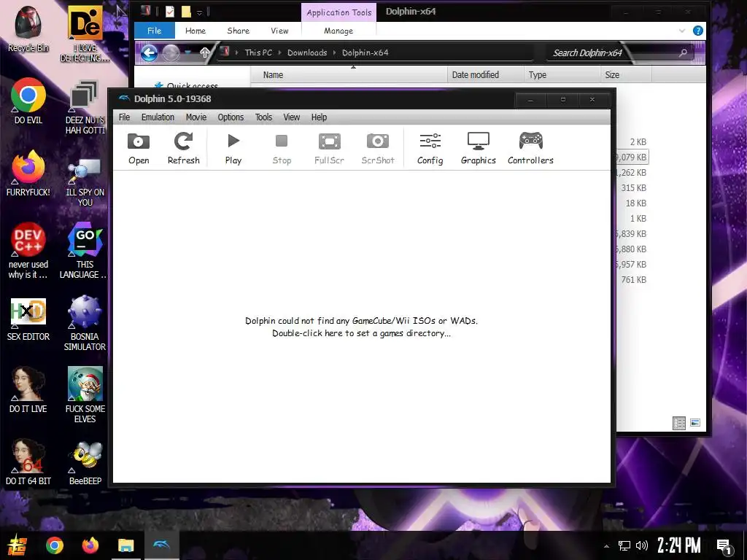Open the Manage tab in Explorer

pos(338,31)
